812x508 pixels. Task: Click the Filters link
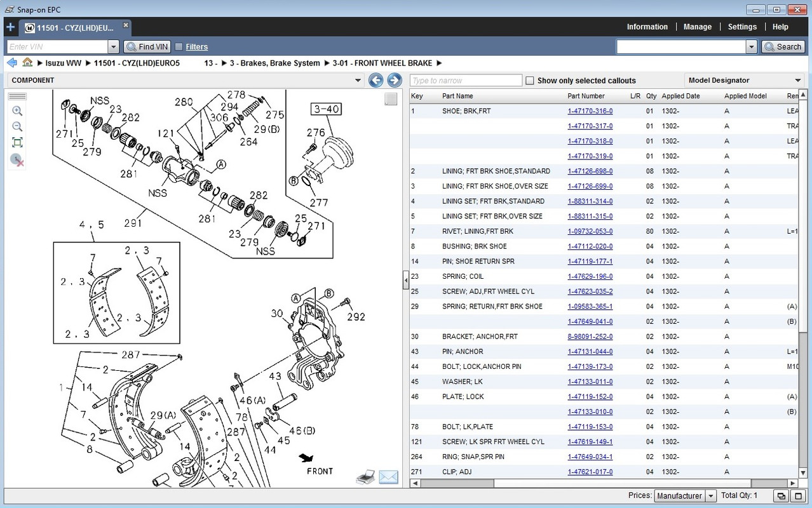pyautogui.click(x=197, y=47)
